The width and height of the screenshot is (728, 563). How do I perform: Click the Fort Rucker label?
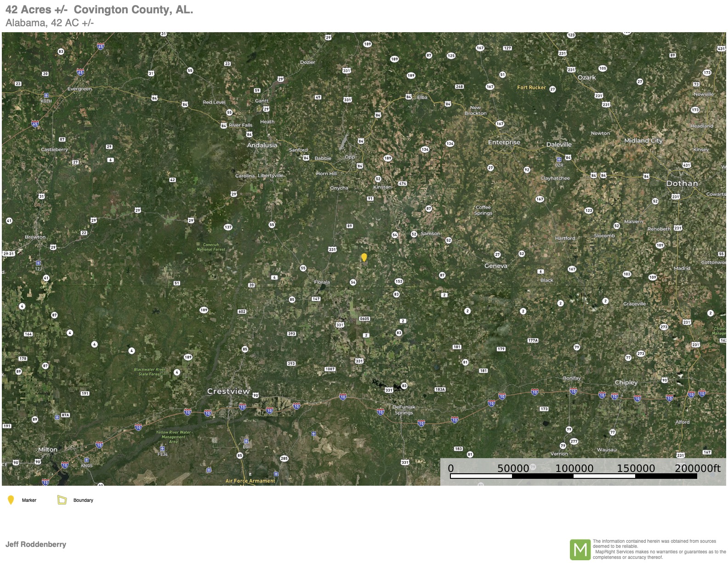[531, 87]
